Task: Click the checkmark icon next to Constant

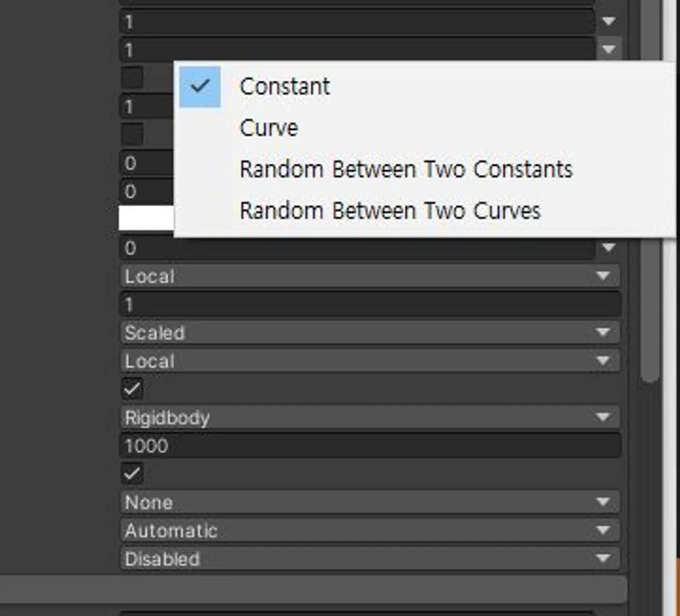Action: [x=200, y=86]
